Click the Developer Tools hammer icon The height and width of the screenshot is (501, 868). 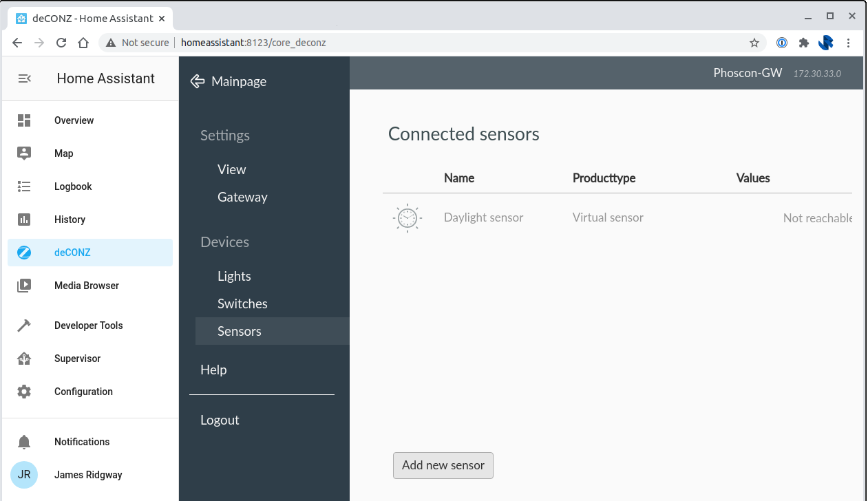click(x=24, y=326)
